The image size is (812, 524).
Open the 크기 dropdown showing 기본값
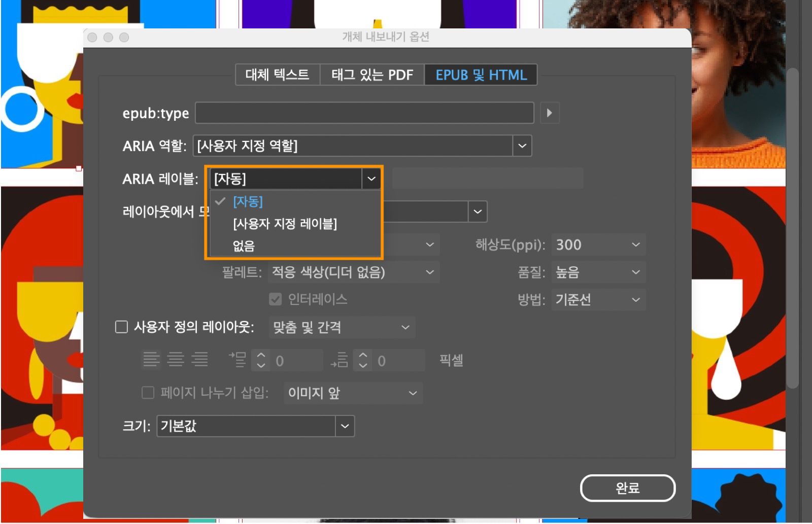345,426
